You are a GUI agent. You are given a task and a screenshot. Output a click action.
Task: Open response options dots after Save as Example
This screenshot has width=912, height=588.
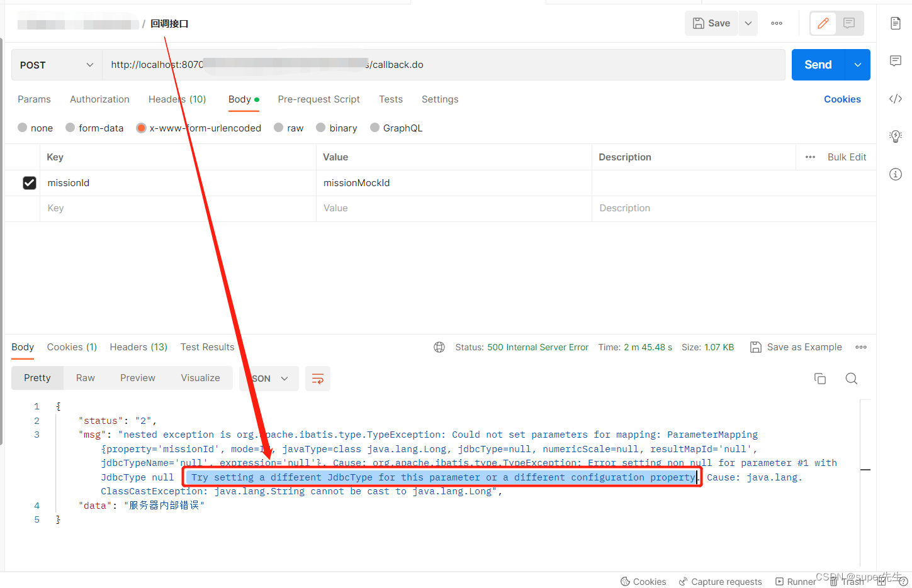(861, 347)
